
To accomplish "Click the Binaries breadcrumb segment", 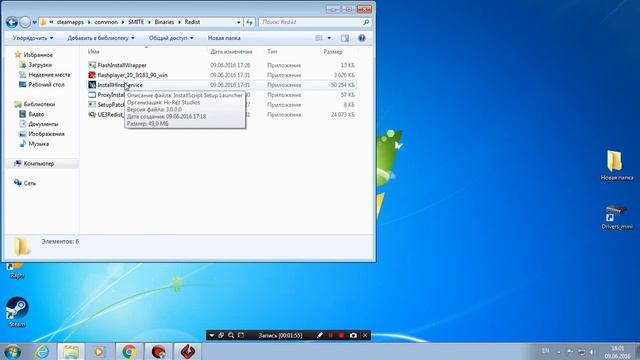I will click(164, 22).
